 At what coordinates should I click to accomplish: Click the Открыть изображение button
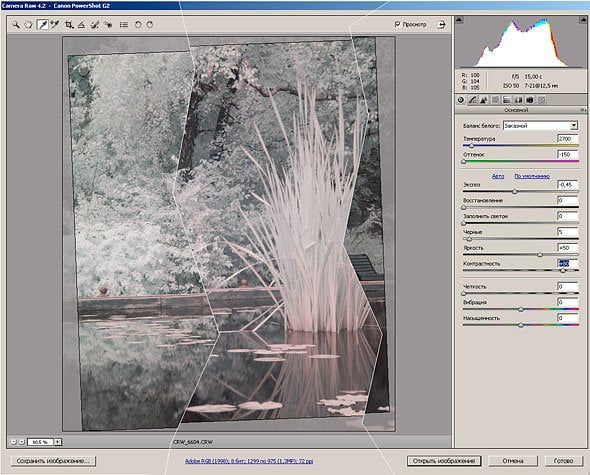(x=444, y=461)
